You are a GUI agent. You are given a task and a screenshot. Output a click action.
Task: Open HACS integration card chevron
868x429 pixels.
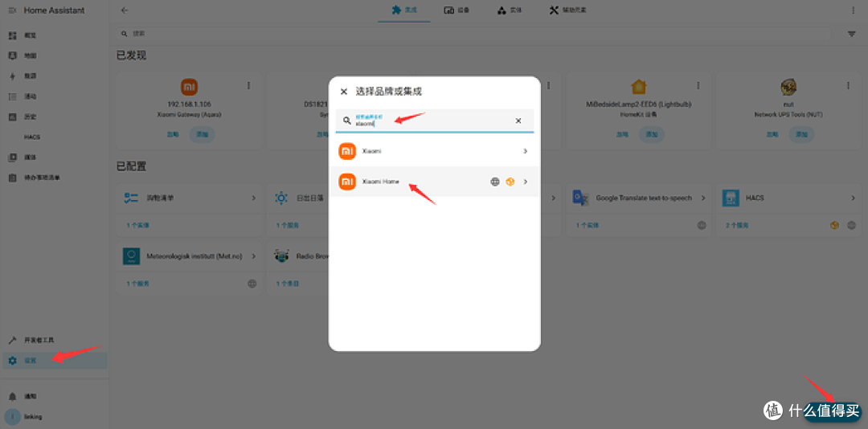tap(853, 198)
